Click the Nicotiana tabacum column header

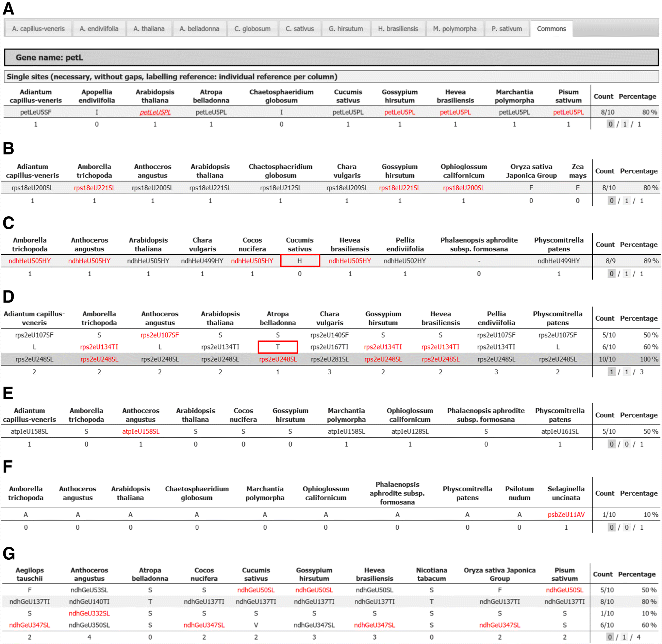[431, 574]
